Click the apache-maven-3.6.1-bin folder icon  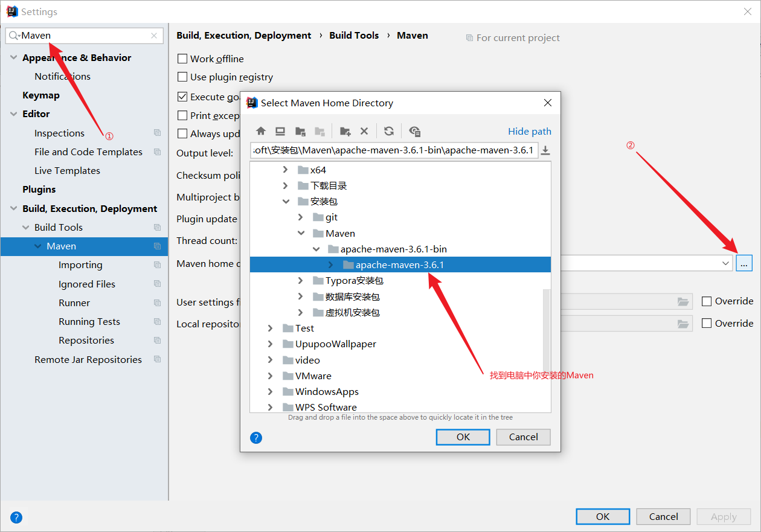(x=333, y=249)
